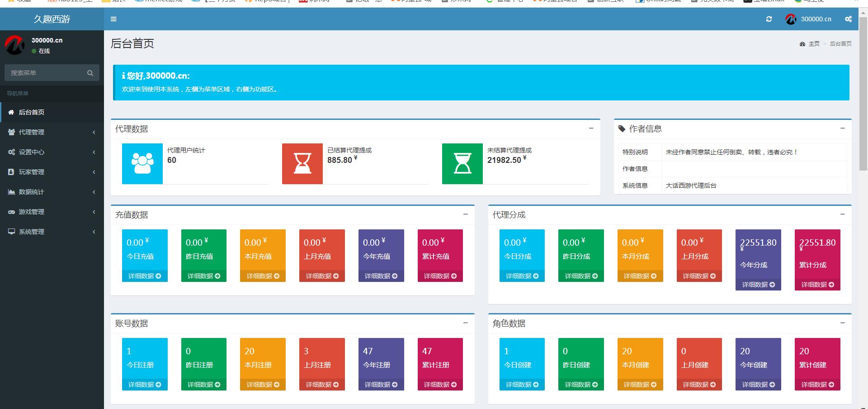Open the settings gears icon at top right

848,19
